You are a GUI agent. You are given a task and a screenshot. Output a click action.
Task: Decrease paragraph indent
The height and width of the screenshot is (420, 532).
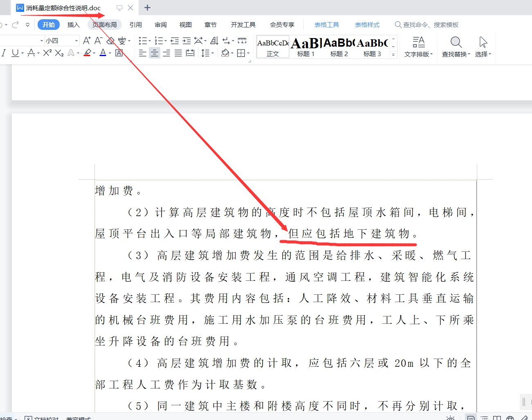[x=175, y=41]
